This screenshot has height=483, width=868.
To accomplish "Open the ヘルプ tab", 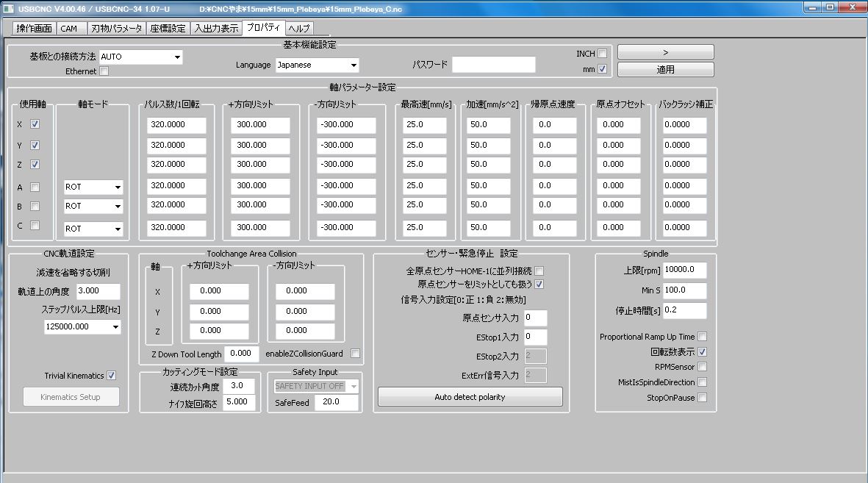I will click(x=299, y=29).
